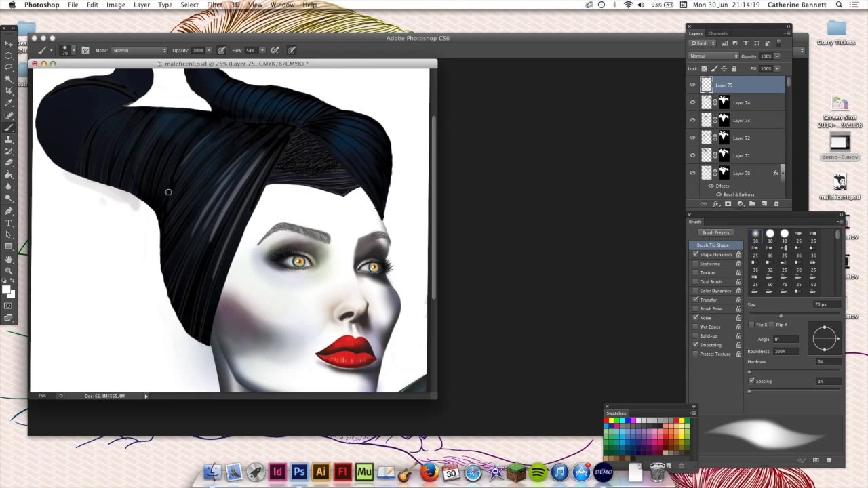This screenshot has width=868, height=488.
Task: Toggle the brush panel icon in options bar
Action: [x=85, y=50]
